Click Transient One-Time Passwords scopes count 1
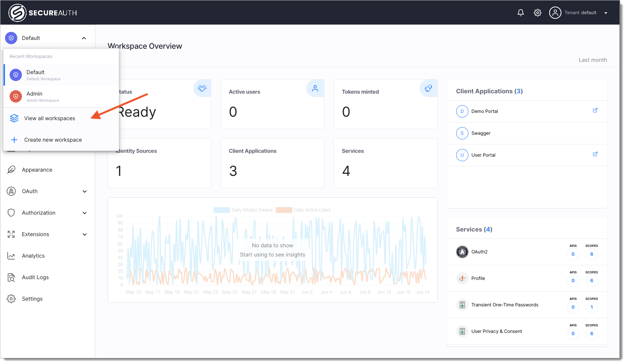 pos(592,307)
